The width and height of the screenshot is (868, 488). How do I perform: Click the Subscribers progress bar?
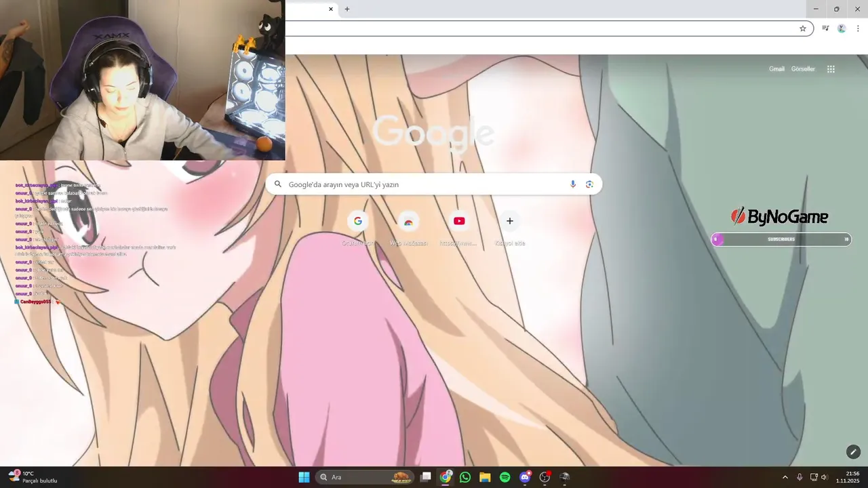coord(781,239)
